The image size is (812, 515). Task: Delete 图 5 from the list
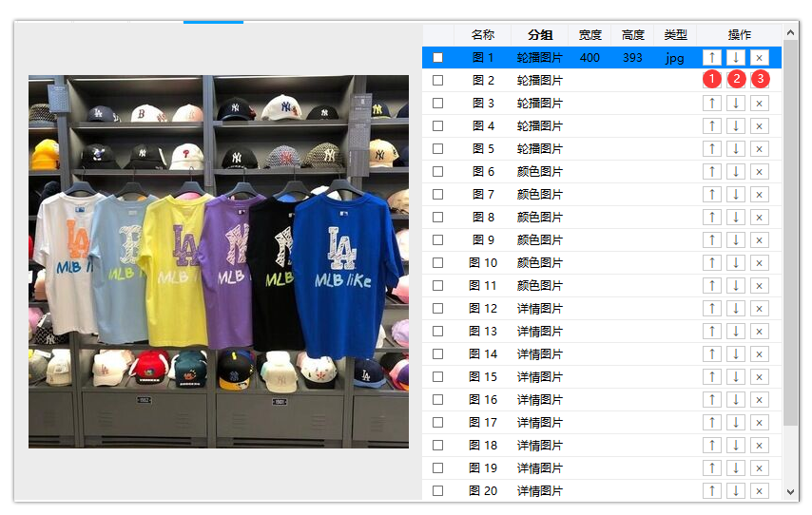(x=759, y=148)
